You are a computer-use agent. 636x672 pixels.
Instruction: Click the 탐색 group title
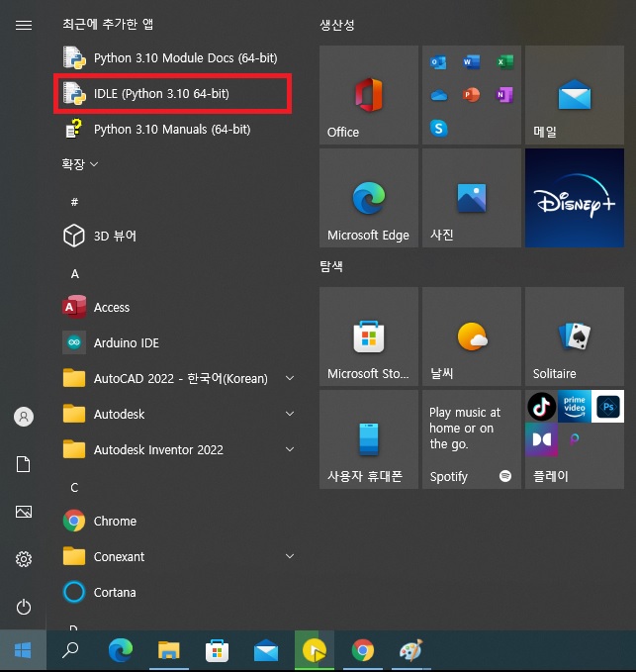point(331,266)
